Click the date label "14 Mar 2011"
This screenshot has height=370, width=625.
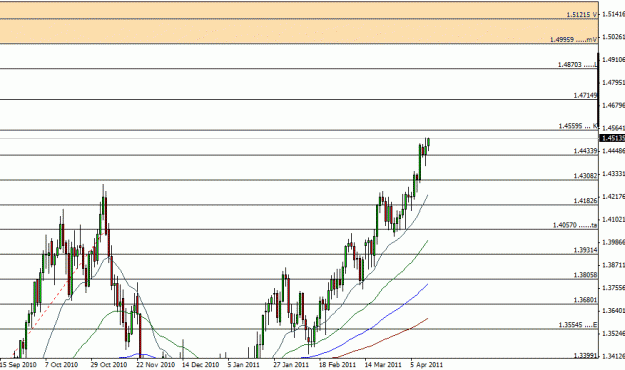383,364
